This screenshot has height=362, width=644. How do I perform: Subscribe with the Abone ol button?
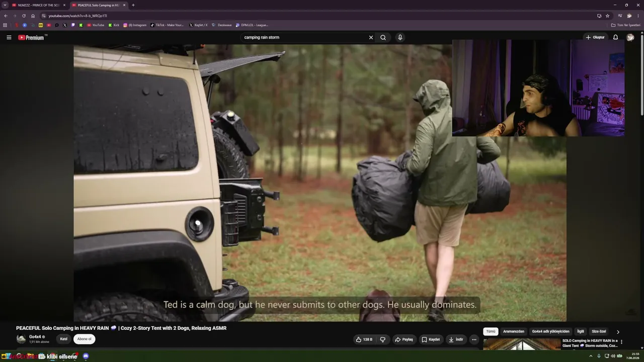tap(84, 339)
